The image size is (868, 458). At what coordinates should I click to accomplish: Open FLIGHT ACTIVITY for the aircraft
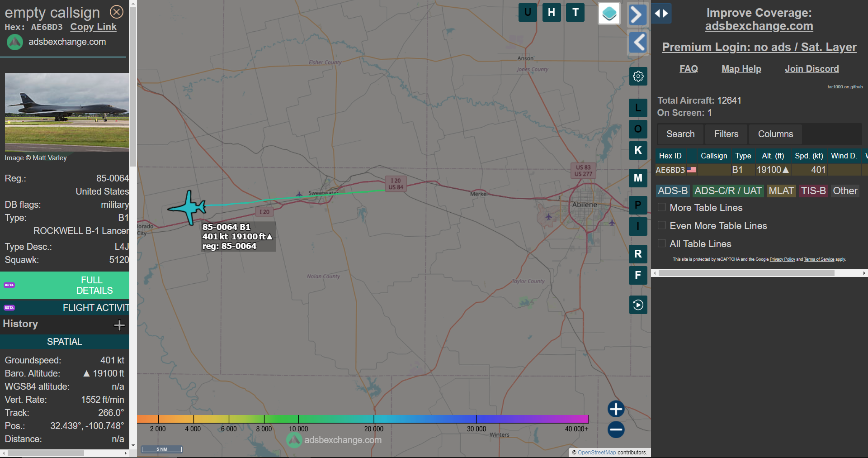click(x=65, y=308)
